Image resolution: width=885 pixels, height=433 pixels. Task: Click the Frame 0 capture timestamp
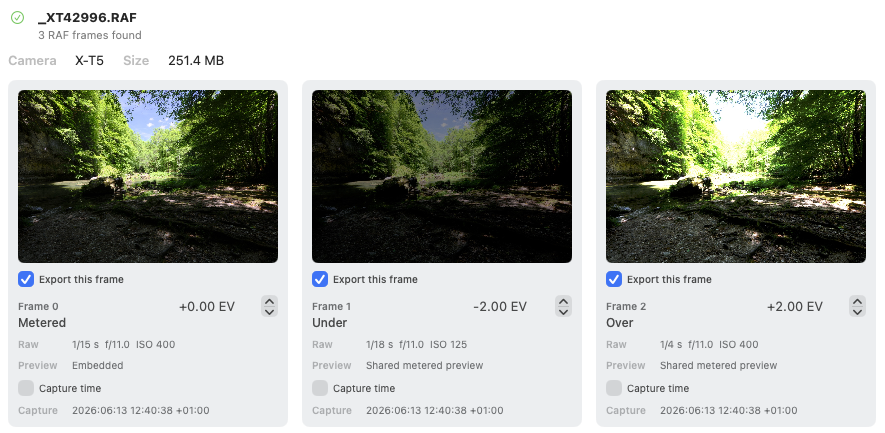click(x=141, y=410)
